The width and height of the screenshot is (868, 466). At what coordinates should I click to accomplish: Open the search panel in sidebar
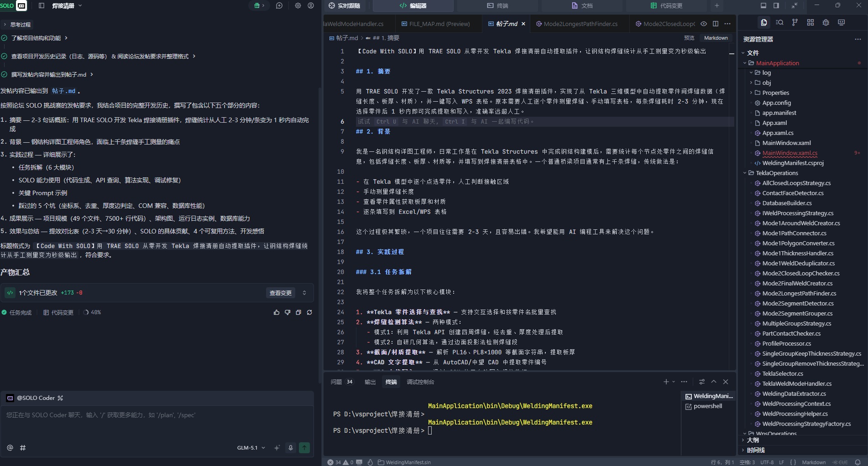tap(779, 22)
